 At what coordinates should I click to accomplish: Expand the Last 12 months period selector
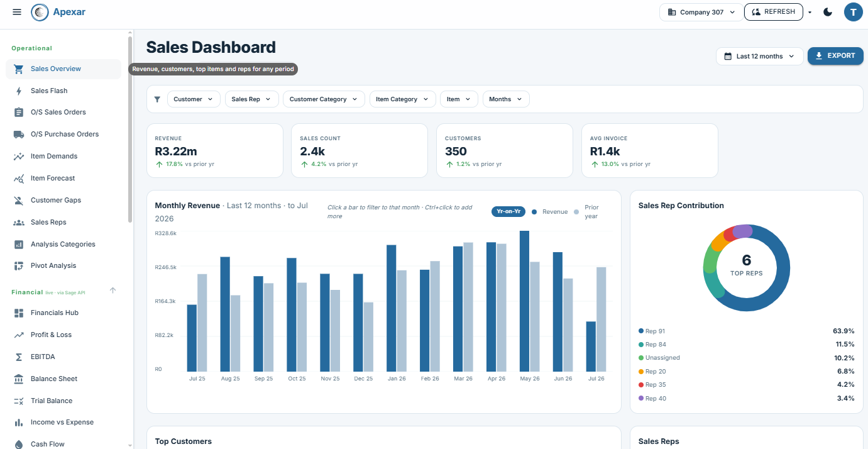coord(760,56)
